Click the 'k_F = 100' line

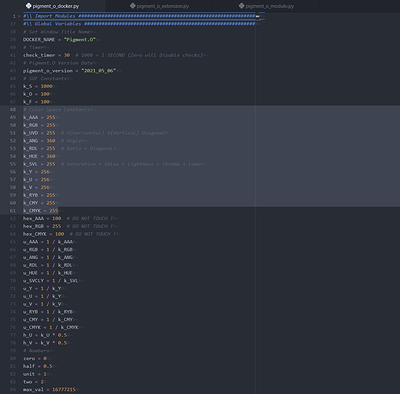(36, 102)
